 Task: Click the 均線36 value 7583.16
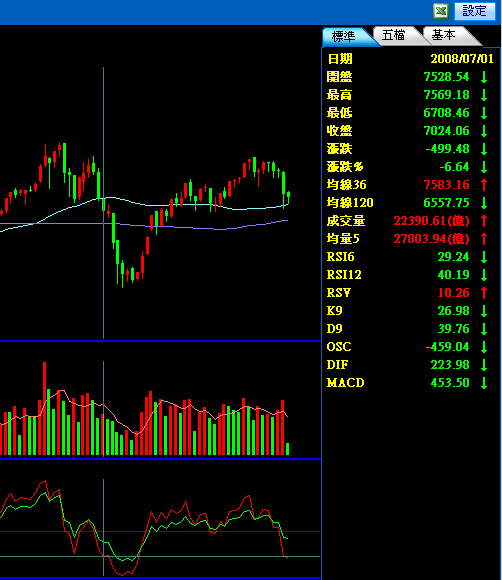coord(447,185)
